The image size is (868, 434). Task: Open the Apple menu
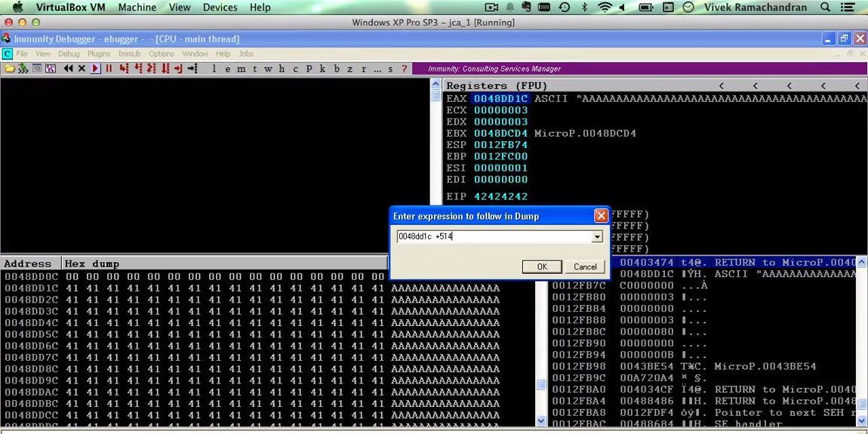tap(17, 8)
